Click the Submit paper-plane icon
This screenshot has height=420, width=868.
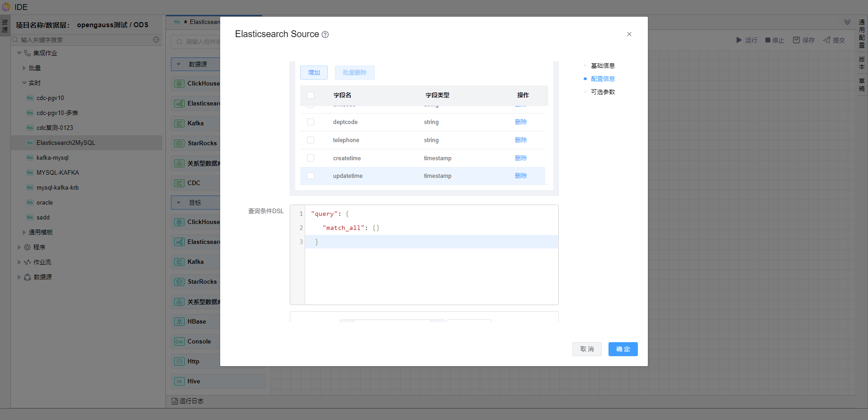point(827,40)
